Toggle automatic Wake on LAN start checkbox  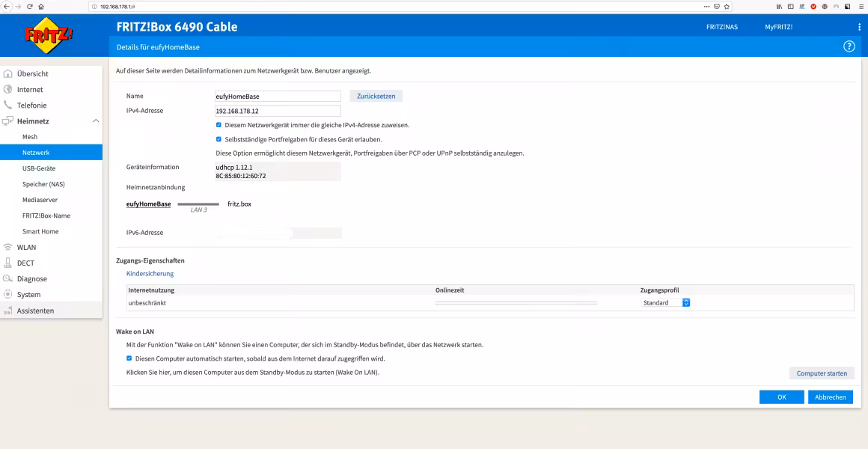pos(129,358)
